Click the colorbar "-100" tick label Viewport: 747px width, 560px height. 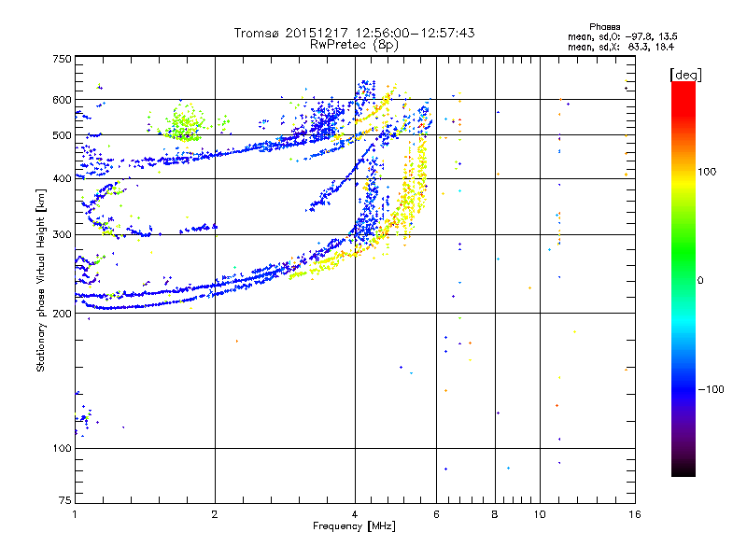(712, 389)
